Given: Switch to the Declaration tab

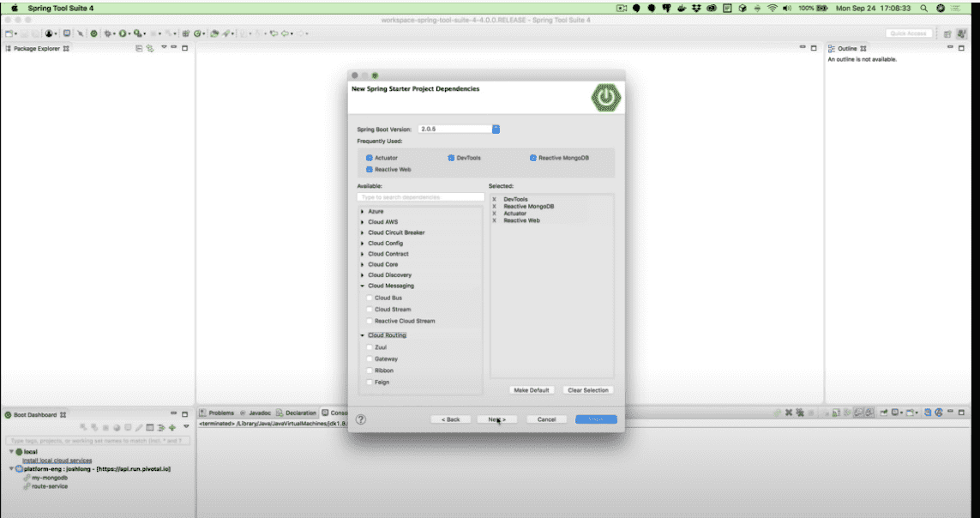Looking at the screenshot, I should (x=297, y=413).
